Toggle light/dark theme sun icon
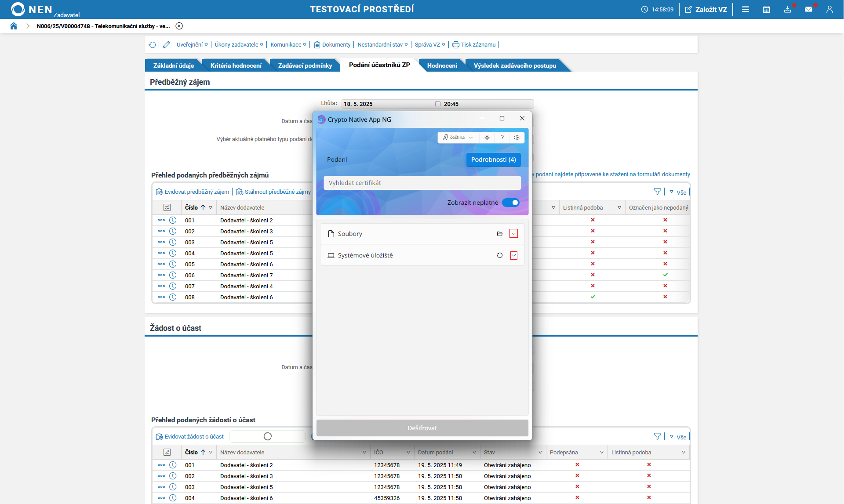 coord(487,138)
